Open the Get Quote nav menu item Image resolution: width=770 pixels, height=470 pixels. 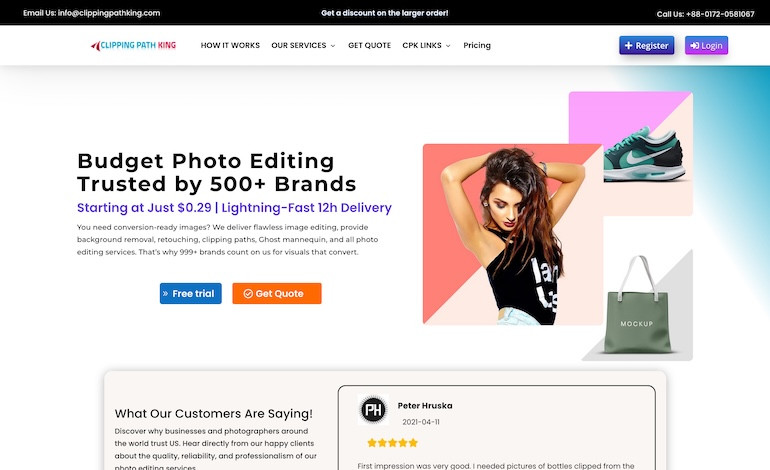coord(369,45)
